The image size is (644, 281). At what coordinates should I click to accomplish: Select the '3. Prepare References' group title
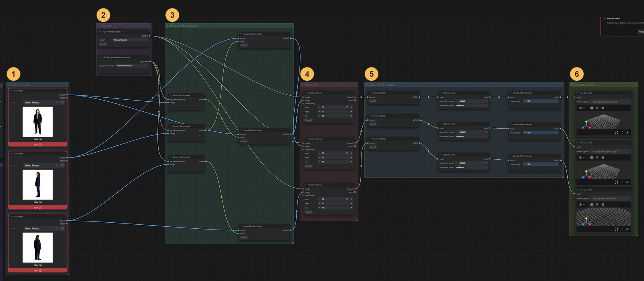point(182,25)
